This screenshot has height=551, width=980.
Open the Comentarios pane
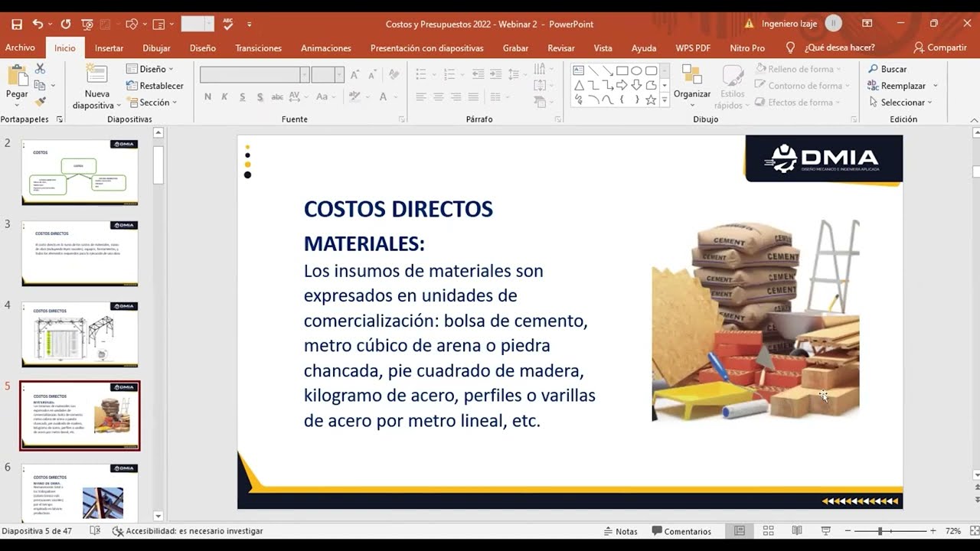tap(681, 531)
